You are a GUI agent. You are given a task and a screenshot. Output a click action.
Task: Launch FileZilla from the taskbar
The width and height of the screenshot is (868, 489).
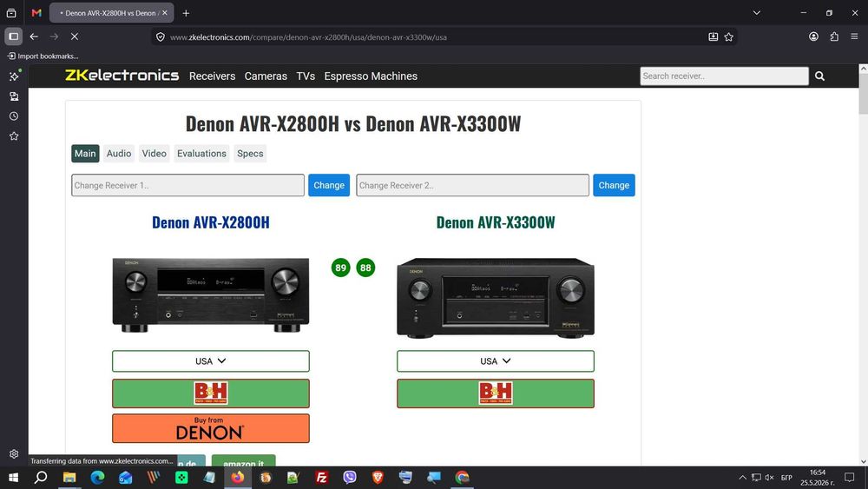click(x=321, y=478)
